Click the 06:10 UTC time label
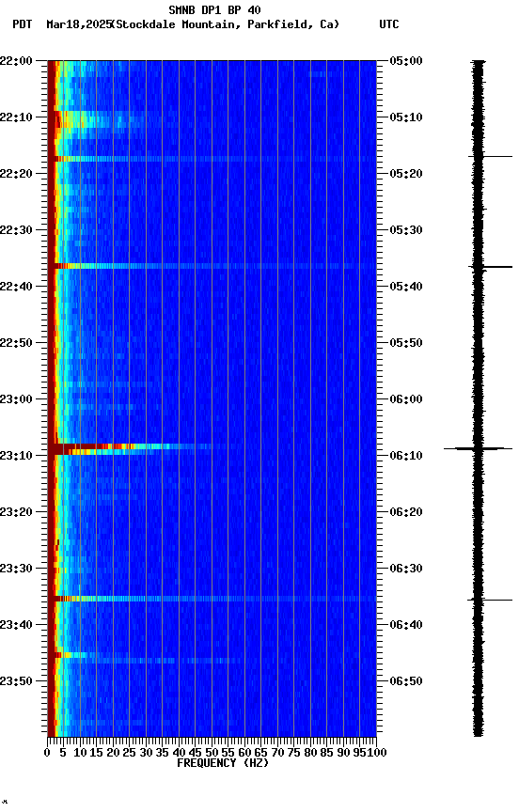The height and width of the screenshot is (812, 519). [406, 456]
